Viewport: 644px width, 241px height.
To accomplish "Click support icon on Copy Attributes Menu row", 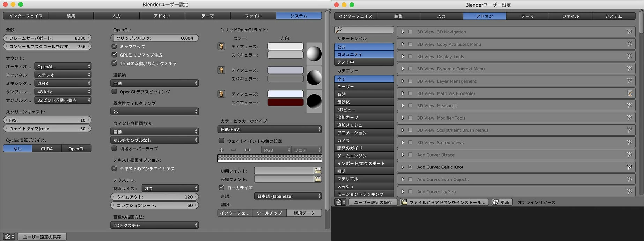I will pos(629,44).
